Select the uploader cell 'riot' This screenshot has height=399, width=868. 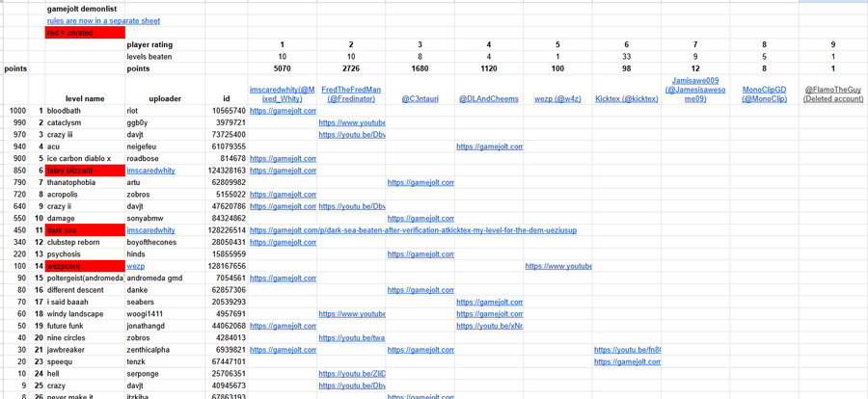coord(166,111)
